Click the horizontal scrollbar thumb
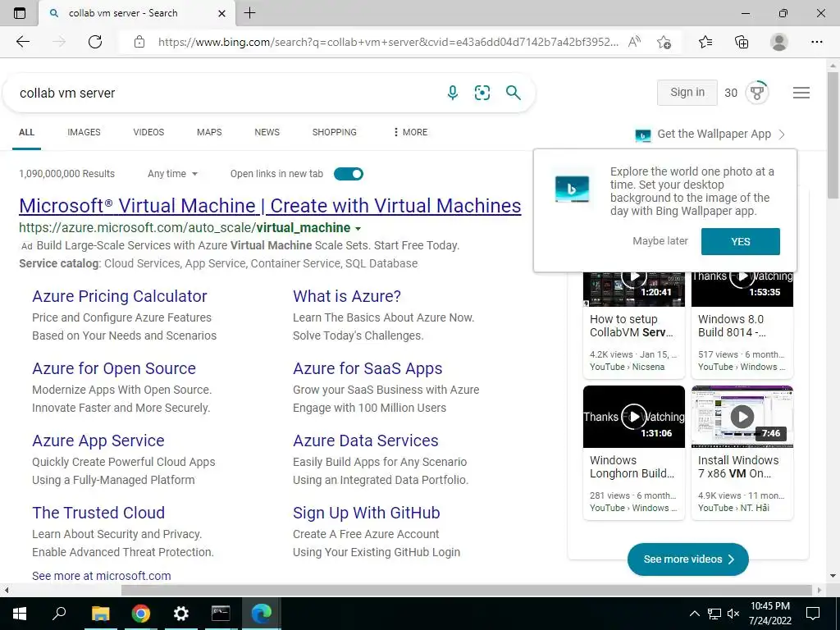Image resolution: width=840 pixels, height=630 pixels. [467, 590]
